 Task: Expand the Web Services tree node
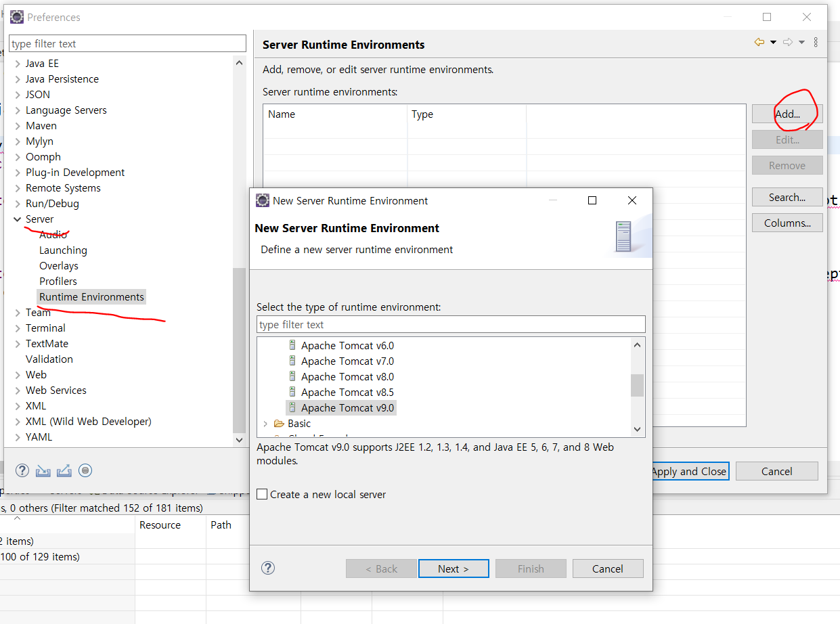tap(18, 391)
